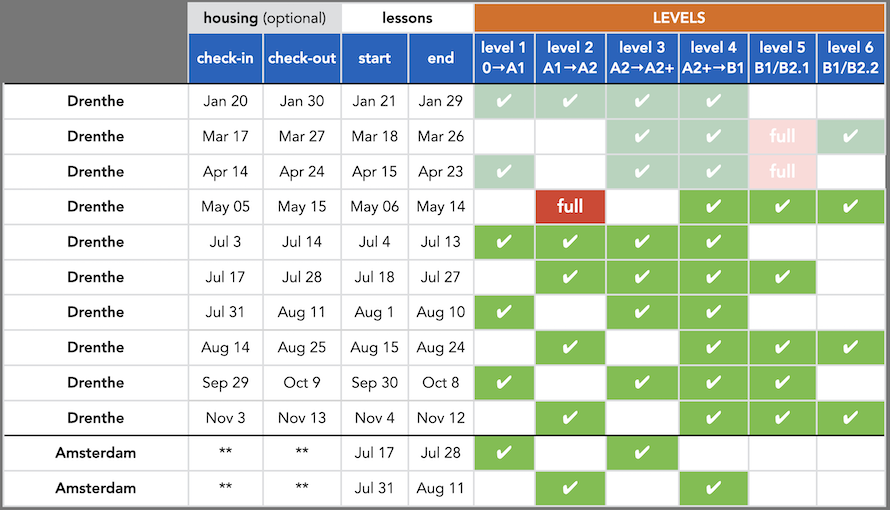Click level 4 checkmark in Jul 3 row
The image size is (890, 510).
tap(713, 242)
